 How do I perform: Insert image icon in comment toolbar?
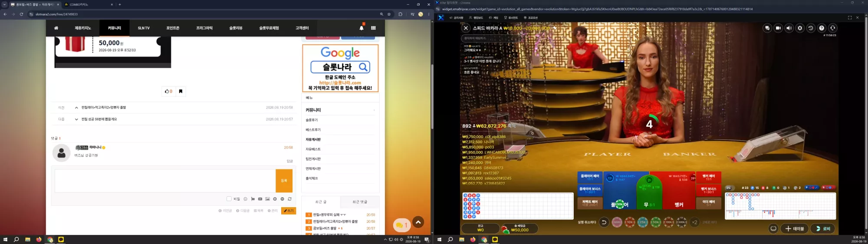[267, 199]
